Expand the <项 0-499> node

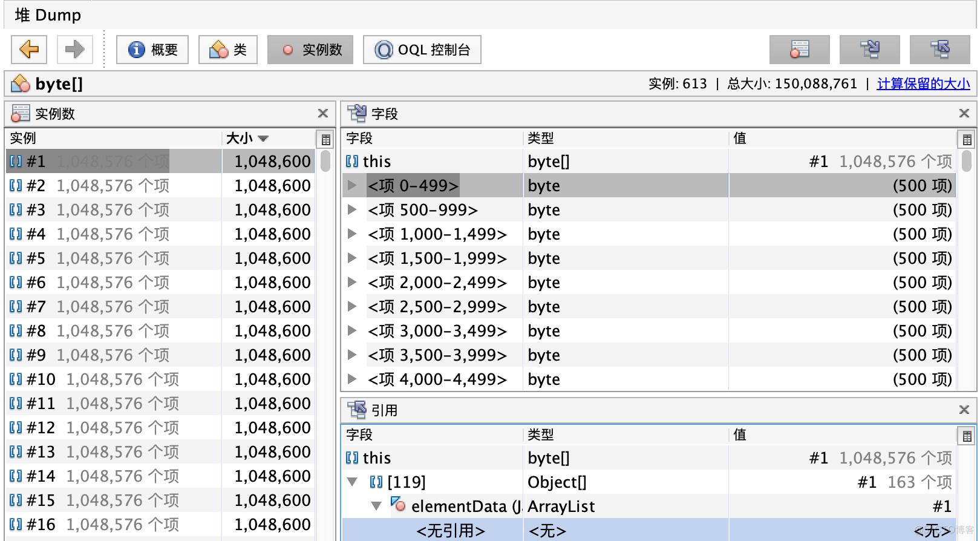(x=352, y=186)
